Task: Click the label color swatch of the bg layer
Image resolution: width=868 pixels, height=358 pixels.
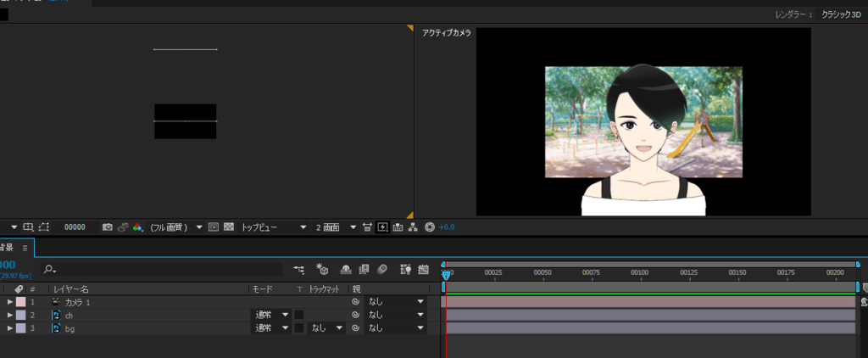Action: [x=21, y=327]
